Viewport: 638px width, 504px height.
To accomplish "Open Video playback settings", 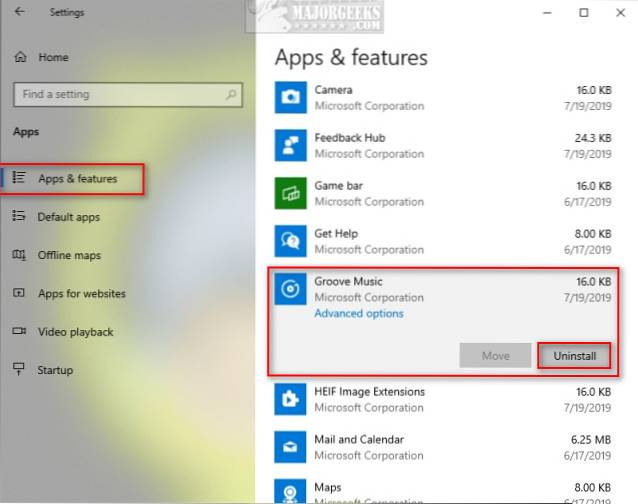I will tap(75, 332).
